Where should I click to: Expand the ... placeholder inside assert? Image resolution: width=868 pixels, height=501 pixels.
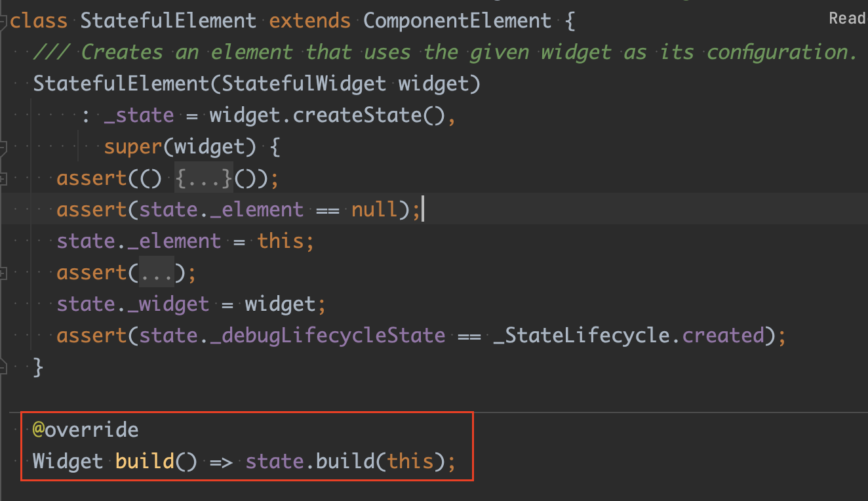click(x=157, y=272)
